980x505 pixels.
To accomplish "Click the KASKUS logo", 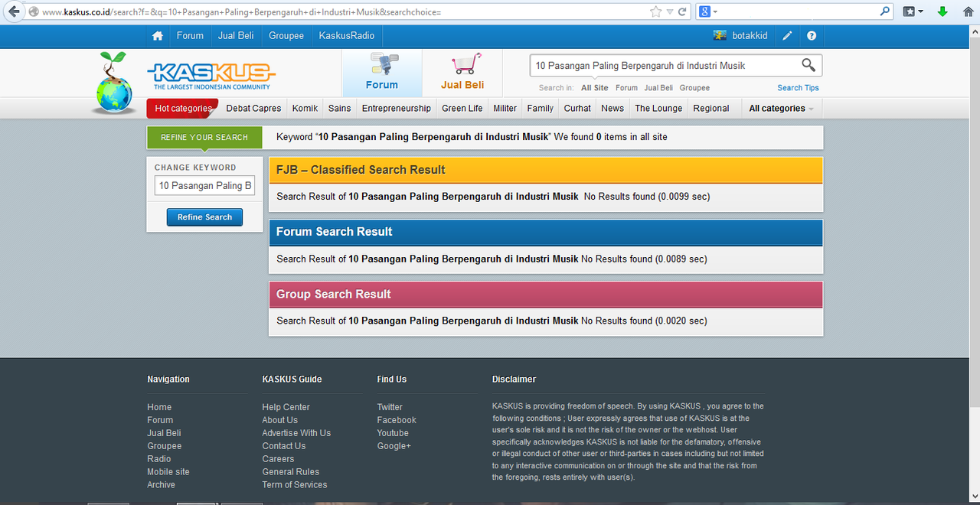I will (x=211, y=76).
